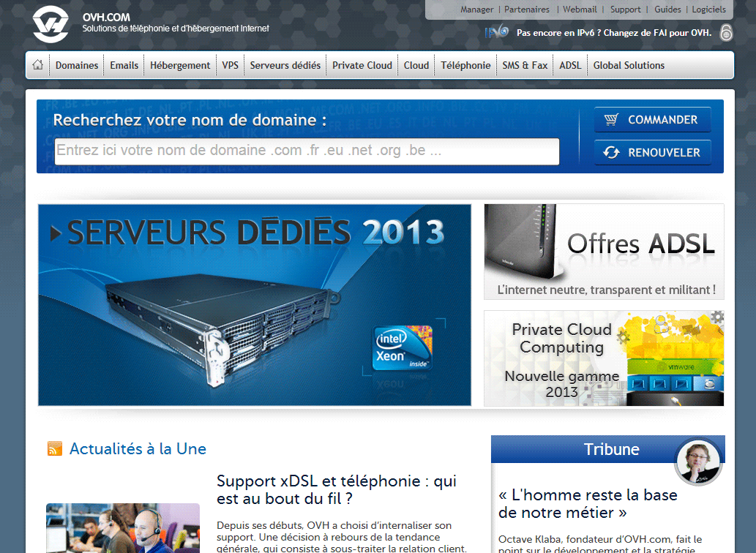This screenshot has width=756, height=553.
Task: Click the Recherchez votre nom de domaine label
Action: (190, 120)
